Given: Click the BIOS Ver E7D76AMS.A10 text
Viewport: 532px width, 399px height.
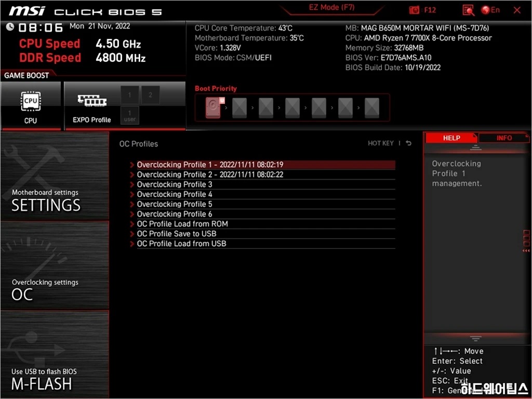Looking at the screenshot, I should click(x=389, y=58).
